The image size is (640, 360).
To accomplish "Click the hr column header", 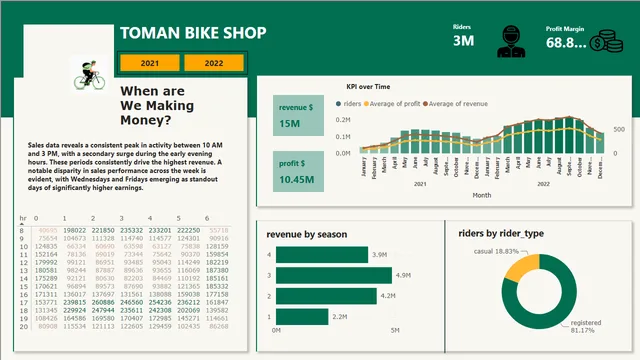I will click(23, 218).
